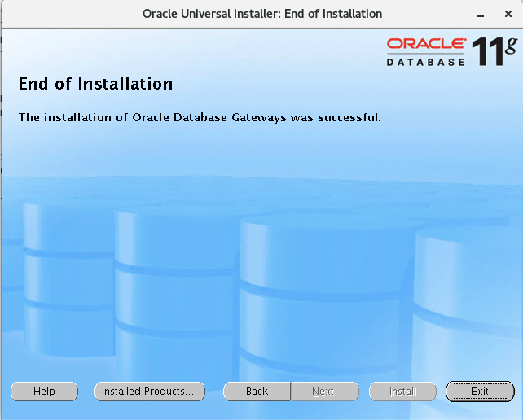Click the word Gateways in the message
This screenshot has height=420, width=523.
[x=259, y=118]
